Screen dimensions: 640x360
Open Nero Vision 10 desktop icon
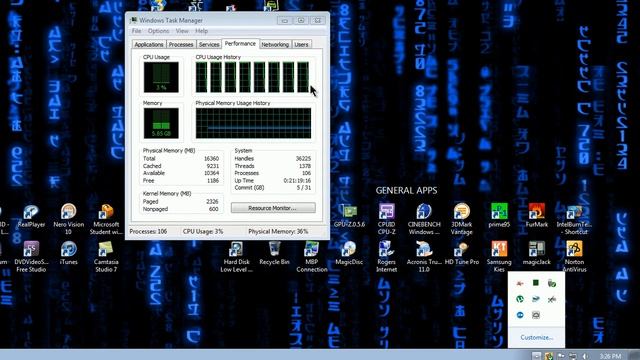click(x=69, y=220)
